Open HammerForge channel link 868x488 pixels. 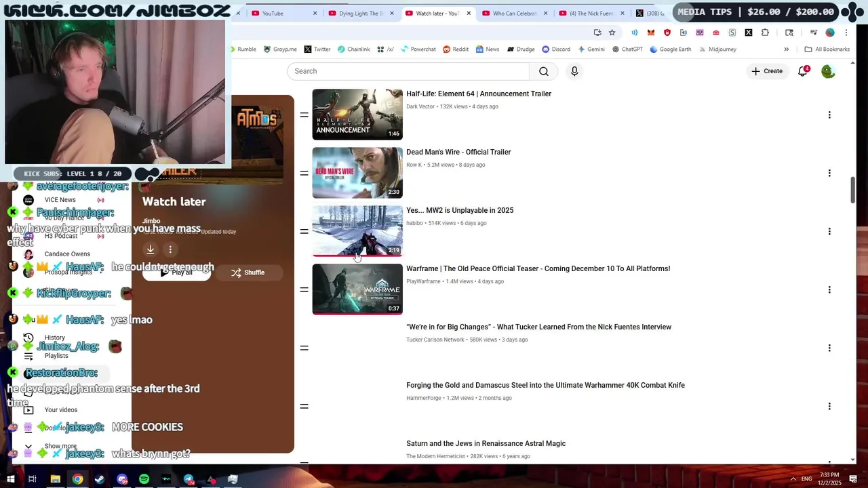(424, 398)
